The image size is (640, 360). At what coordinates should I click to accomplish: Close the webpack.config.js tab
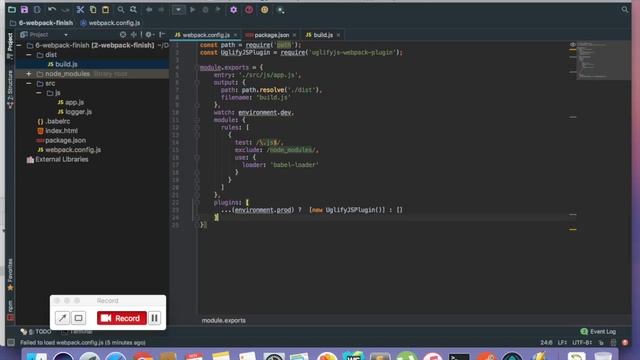coord(235,35)
